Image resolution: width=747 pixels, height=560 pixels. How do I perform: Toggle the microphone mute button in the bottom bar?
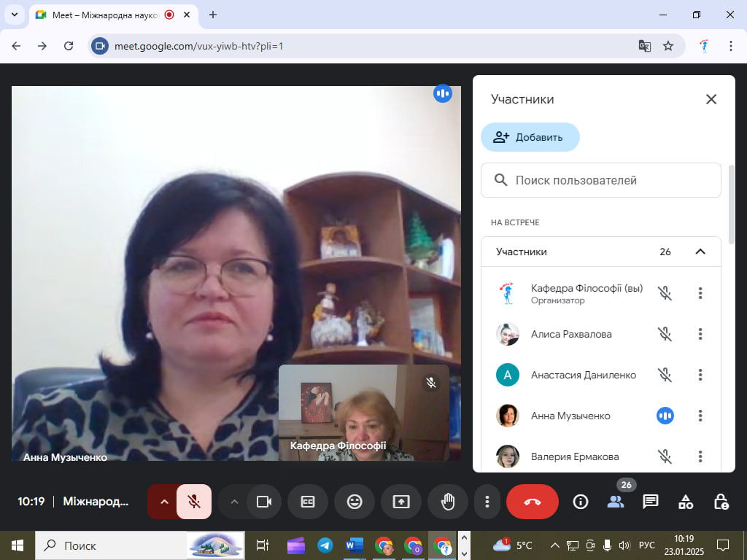[194, 502]
